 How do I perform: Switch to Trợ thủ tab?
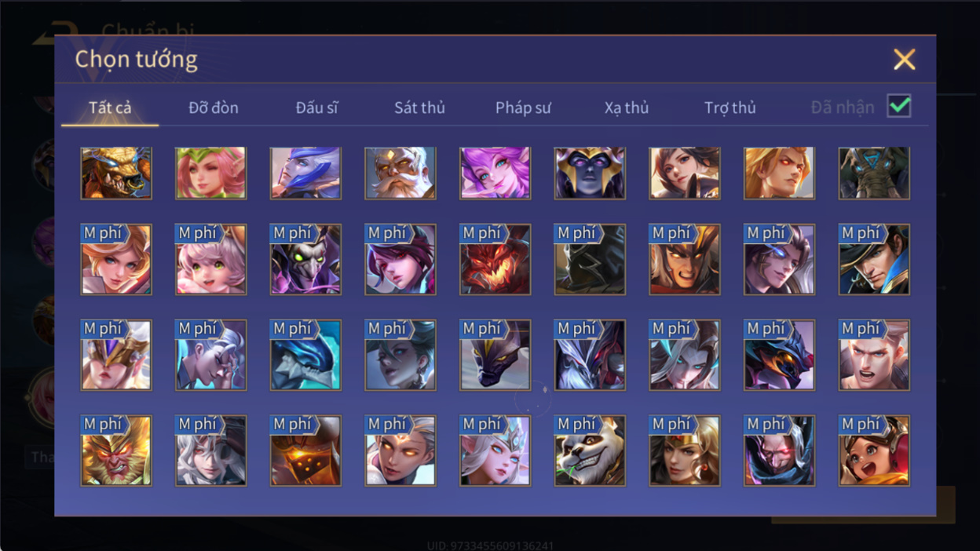coord(730,108)
